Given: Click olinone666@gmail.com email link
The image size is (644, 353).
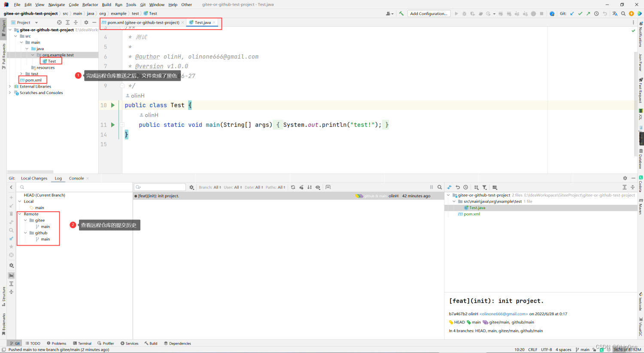Looking at the screenshot, I should pos(504,314).
